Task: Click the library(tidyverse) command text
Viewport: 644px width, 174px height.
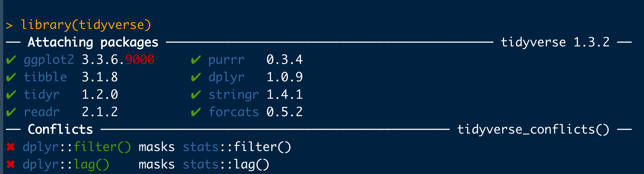Action: [x=86, y=25]
